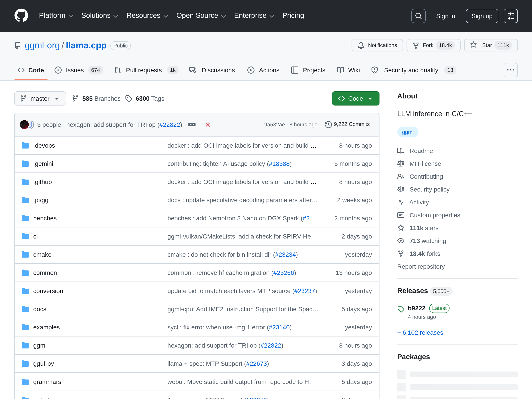The width and height of the screenshot is (532, 399).
Task: Star the llama.cpp repository
Action: point(491,45)
